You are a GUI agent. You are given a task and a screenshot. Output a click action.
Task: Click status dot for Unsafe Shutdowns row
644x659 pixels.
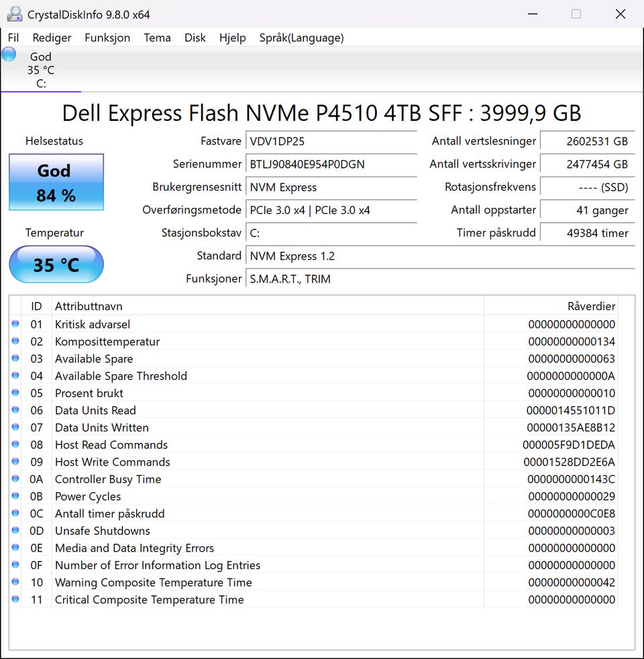point(15,530)
